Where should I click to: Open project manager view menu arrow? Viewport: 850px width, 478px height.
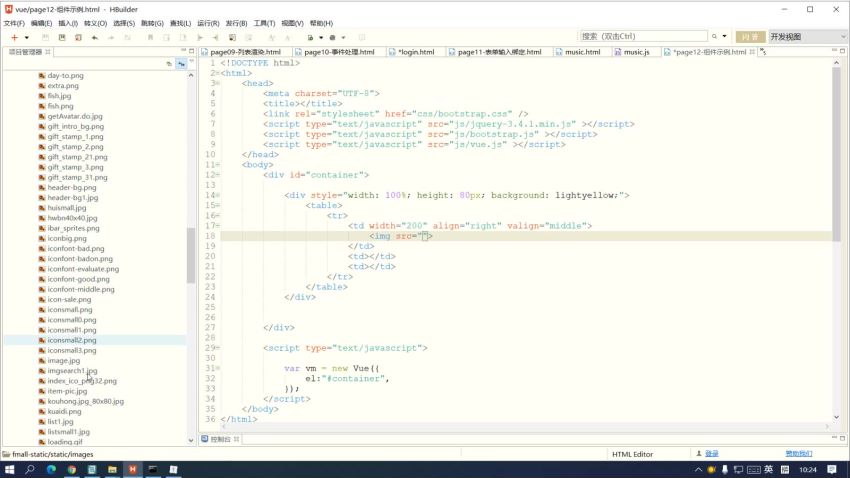pos(192,61)
